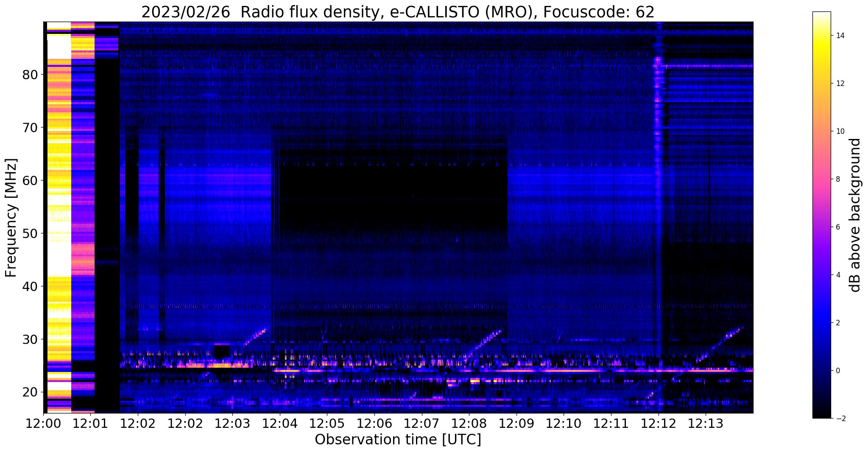The height and width of the screenshot is (452, 868).
Task: Click the colorbar tick label 4
Action: click(837, 275)
